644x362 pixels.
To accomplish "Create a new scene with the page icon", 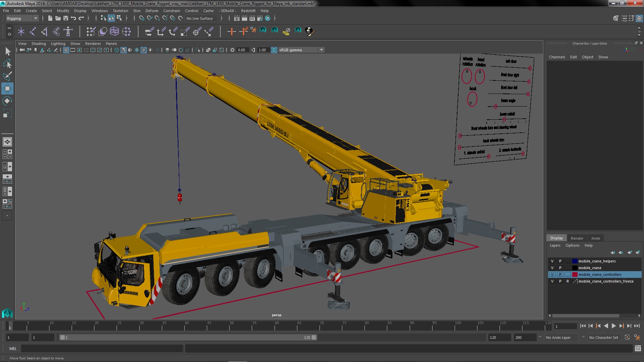I will (50, 18).
